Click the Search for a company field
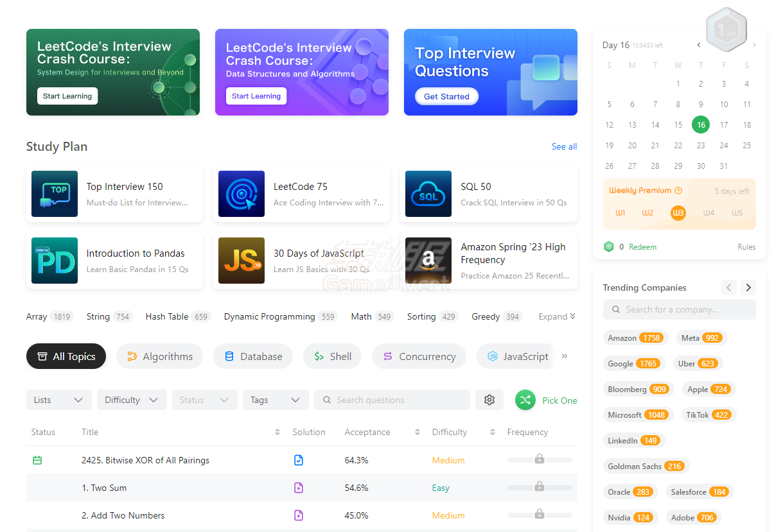774x532 pixels. (679, 309)
